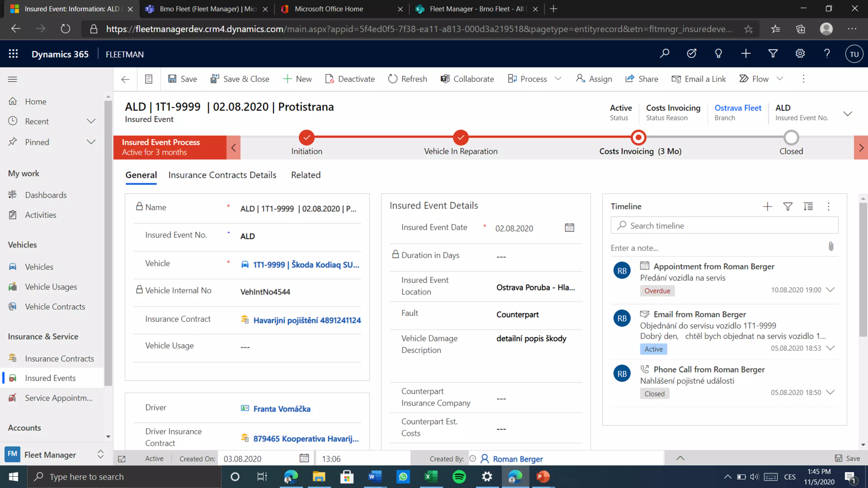Image resolution: width=868 pixels, height=488 pixels.
Task: Add page to browser favorites star
Action: 748,29
